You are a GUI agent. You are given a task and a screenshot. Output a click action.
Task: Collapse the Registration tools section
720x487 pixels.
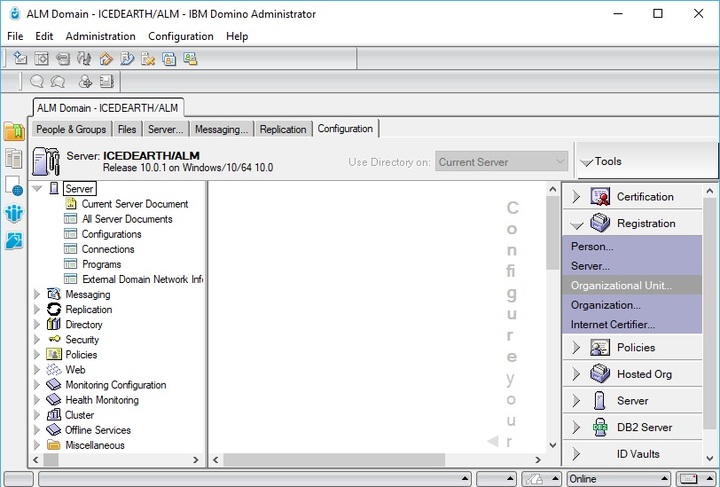tap(576, 225)
